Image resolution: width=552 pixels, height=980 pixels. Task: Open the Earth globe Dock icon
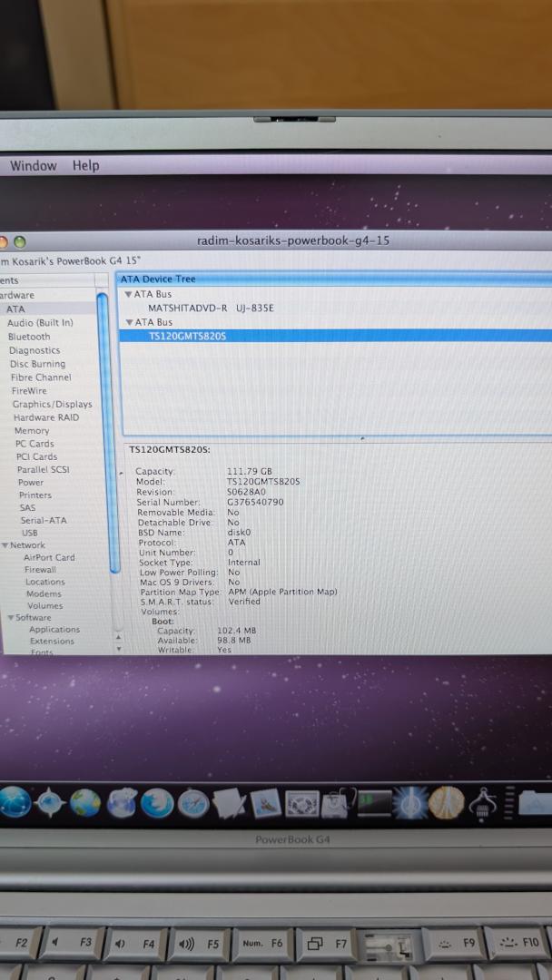click(x=86, y=802)
